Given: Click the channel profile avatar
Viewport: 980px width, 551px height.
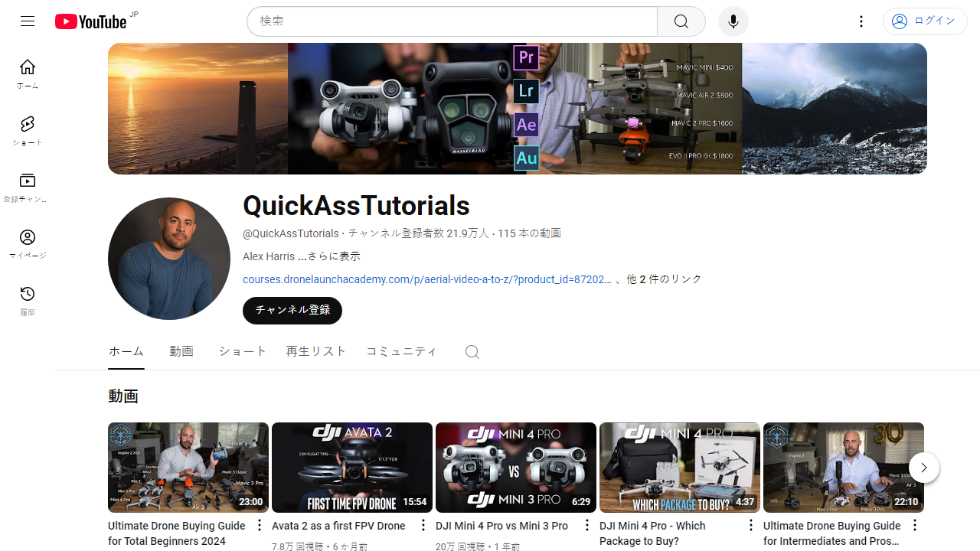Looking at the screenshot, I should tap(169, 259).
